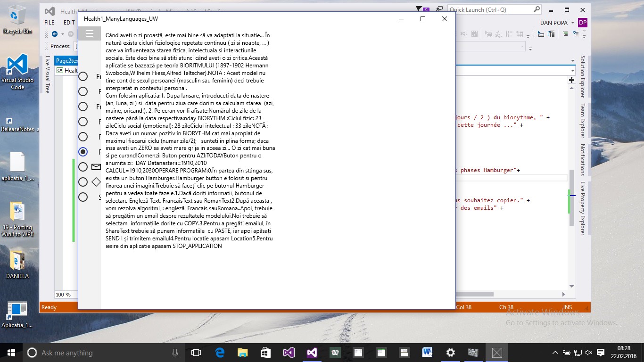Open the Live Property Explorer side tab
The image size is (644, 362).
[583, 208]
